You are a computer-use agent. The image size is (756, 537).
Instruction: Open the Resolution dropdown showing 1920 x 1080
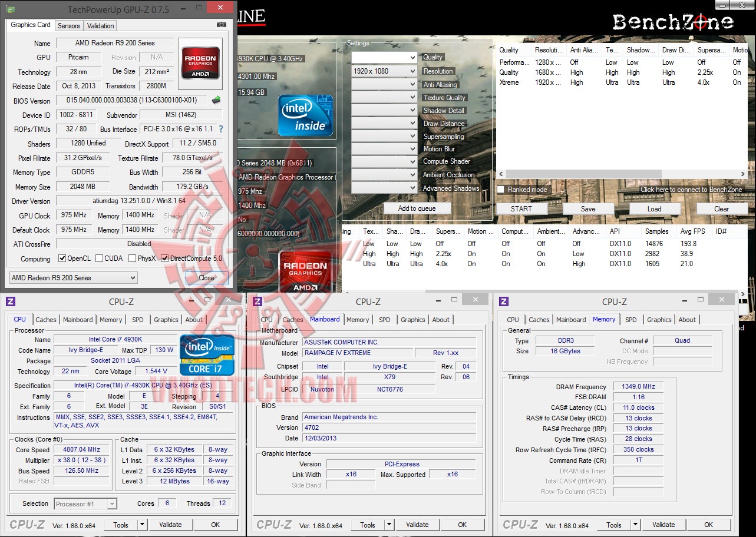click(384, 71)
